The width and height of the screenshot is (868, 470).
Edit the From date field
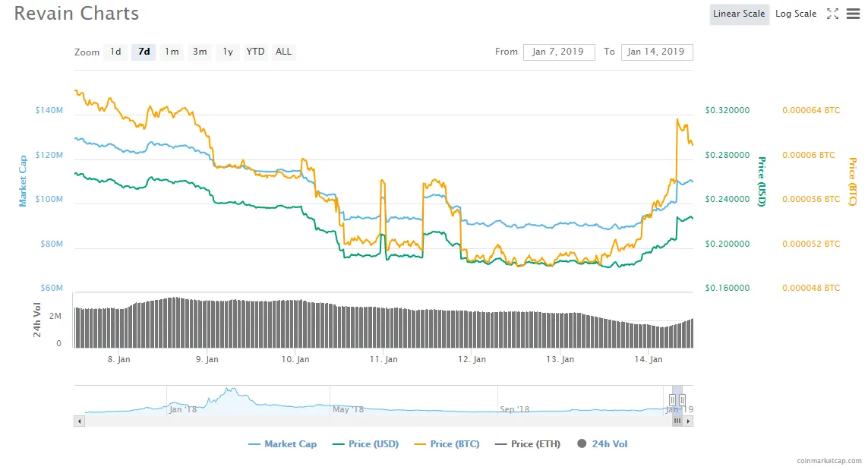pyautogui.click(x=559, y=52)
